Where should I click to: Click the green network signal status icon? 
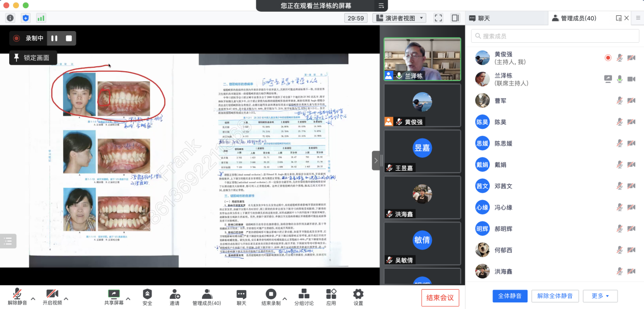[x=41, y=18]
